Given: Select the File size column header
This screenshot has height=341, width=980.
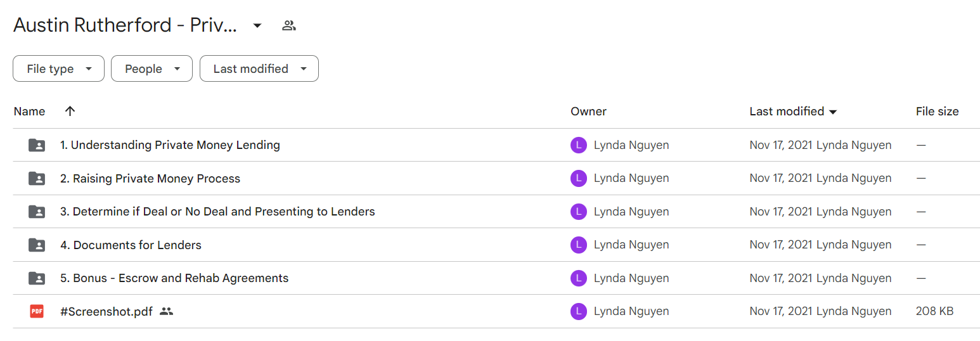Looking at the screenshot, I should click(937, 112).
